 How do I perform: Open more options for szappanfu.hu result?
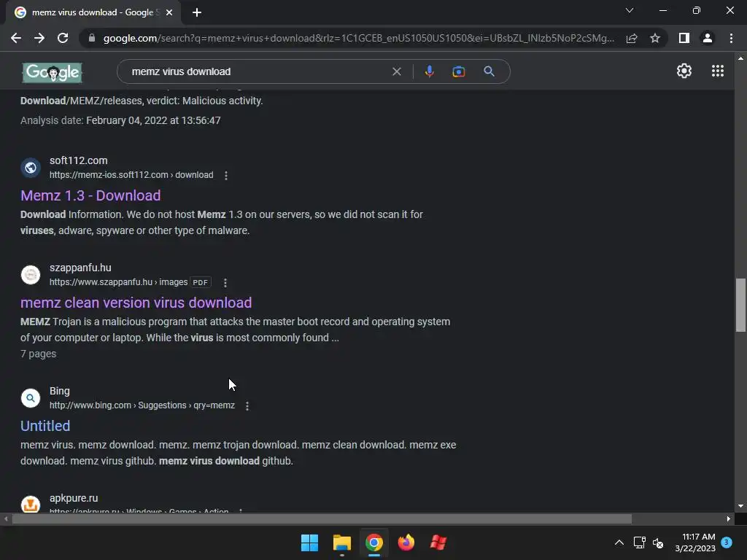(225, 282)
